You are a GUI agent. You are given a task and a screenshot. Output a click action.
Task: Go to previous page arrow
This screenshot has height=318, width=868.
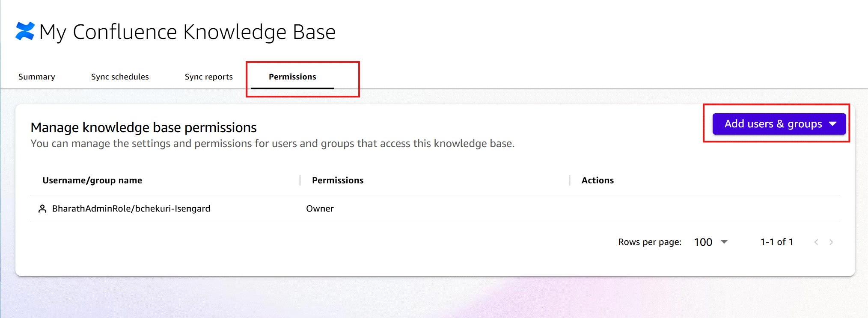coord(816,242)
